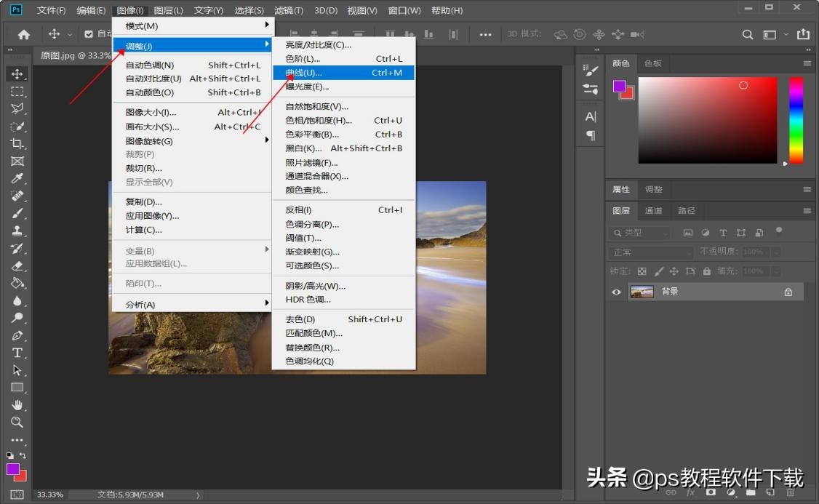Screen dimensions: 819x504
Task: Switch layer filtering on or off
Action: (x=779, y=231)
